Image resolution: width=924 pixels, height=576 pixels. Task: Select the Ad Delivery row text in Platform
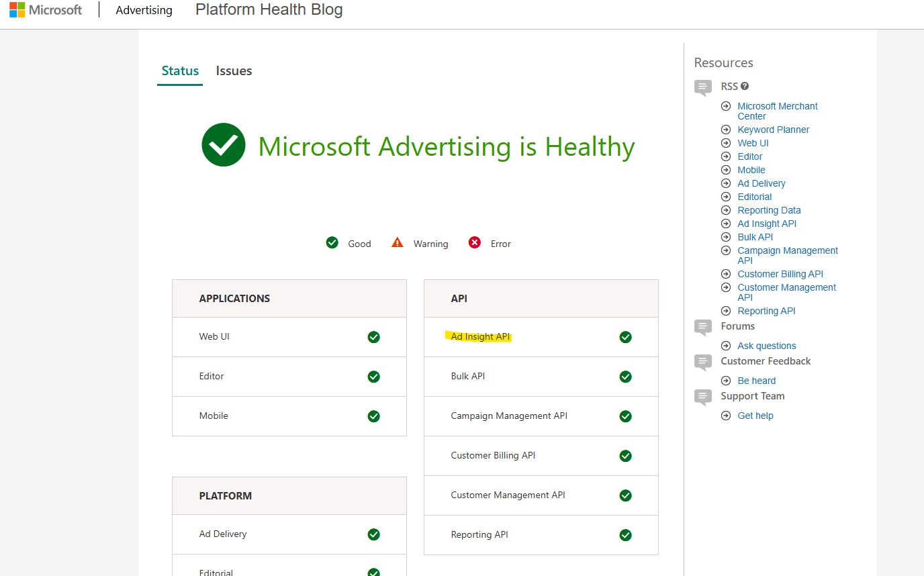point(223,534)
